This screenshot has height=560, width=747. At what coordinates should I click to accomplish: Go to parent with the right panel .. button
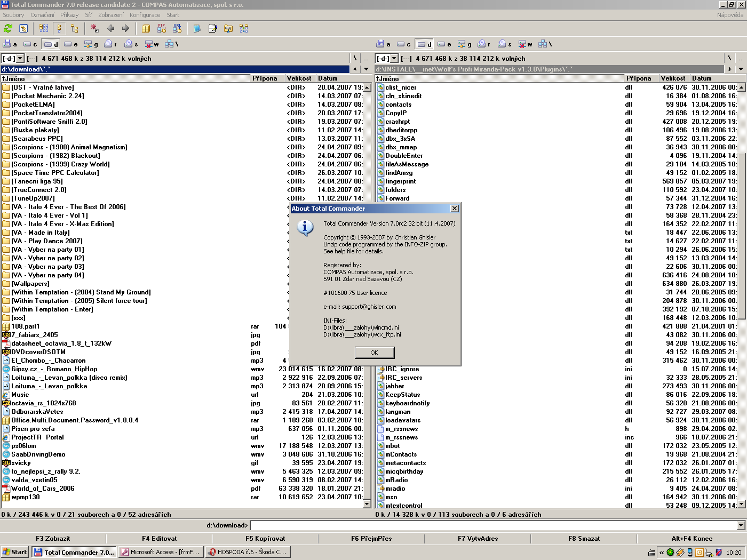coord(741,58)
